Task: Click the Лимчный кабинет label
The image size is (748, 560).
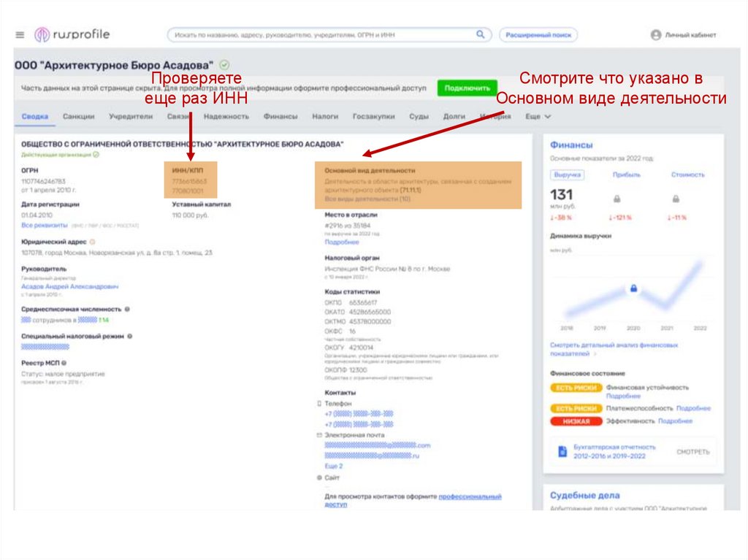Action: click(690, 35)
